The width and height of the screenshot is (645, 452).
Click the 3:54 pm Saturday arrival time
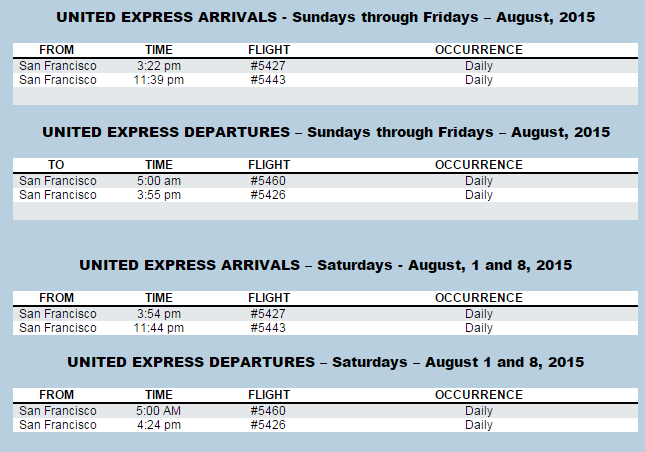click(x=159, y=314)
